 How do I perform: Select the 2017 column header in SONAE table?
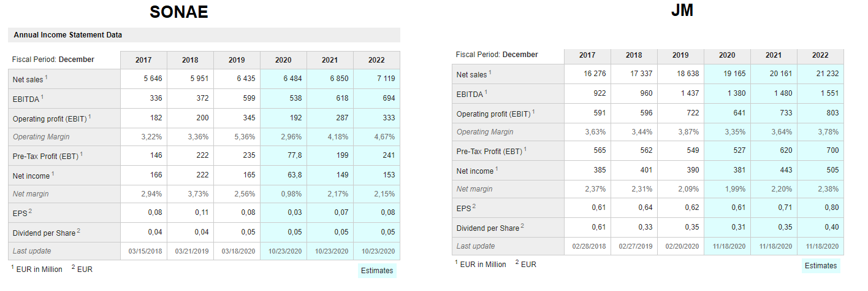point(143,60)
